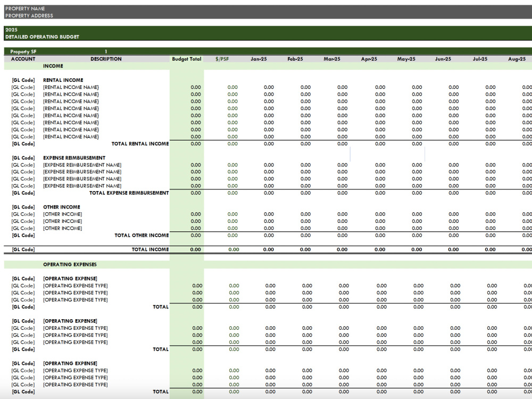Click the Jun-25 column header

click(x=443, y=59)
